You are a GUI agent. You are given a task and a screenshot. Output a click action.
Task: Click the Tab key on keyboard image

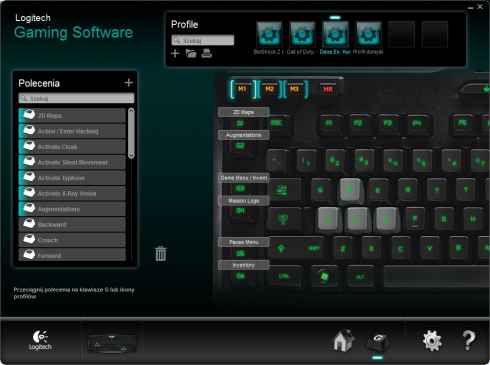tap(283, 190)
